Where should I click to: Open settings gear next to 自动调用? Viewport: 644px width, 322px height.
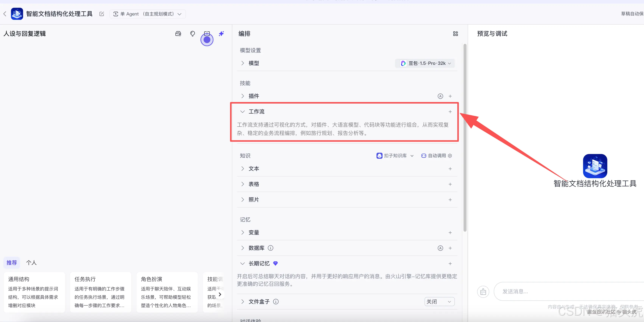coord(450,156)
